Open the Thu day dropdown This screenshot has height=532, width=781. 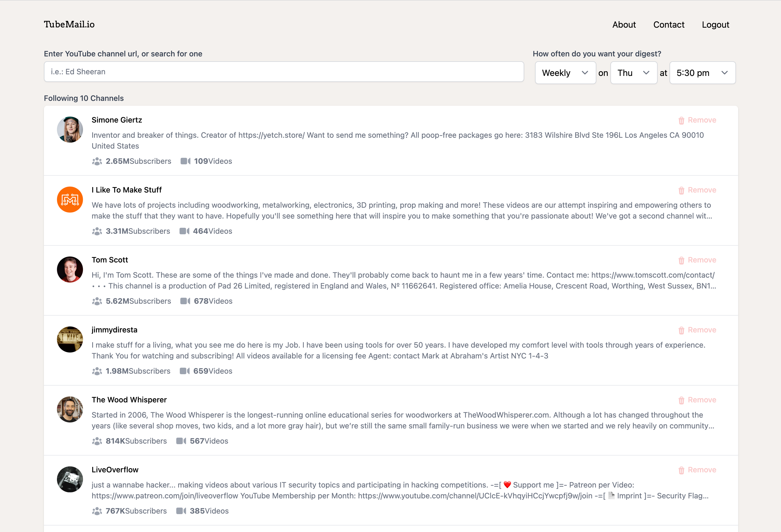pos(634,73)
